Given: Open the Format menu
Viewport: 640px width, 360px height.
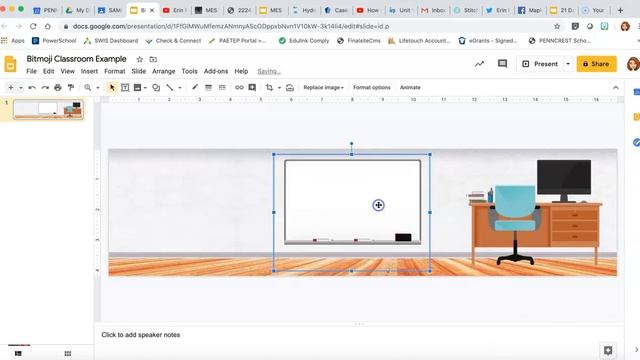Looking at the screenshot, I should coord(115,71).
